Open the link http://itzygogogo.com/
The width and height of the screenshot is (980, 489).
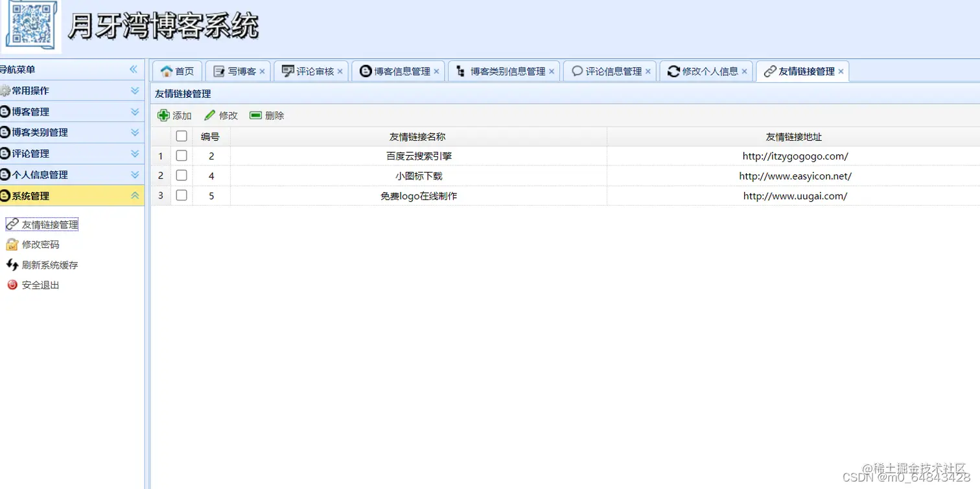(795, 156)
